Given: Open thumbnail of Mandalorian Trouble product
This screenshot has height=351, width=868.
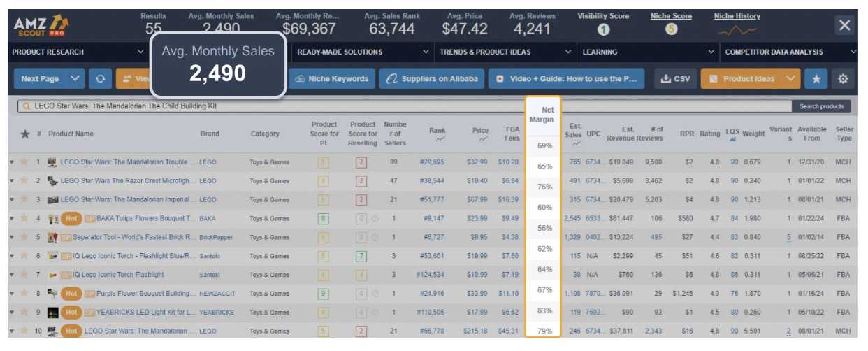Looking at the screenshot, I should (52, 162).
